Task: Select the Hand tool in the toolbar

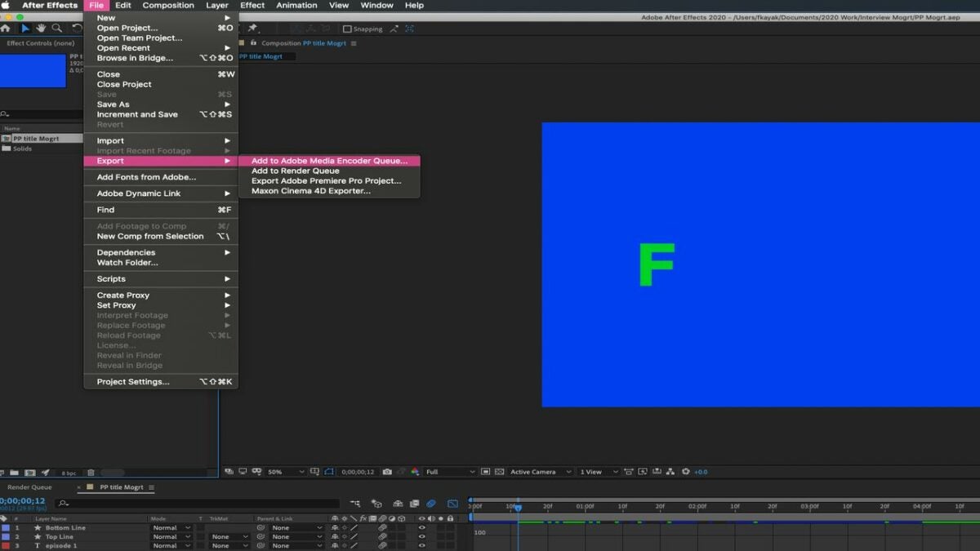Action: pos(39,27)
